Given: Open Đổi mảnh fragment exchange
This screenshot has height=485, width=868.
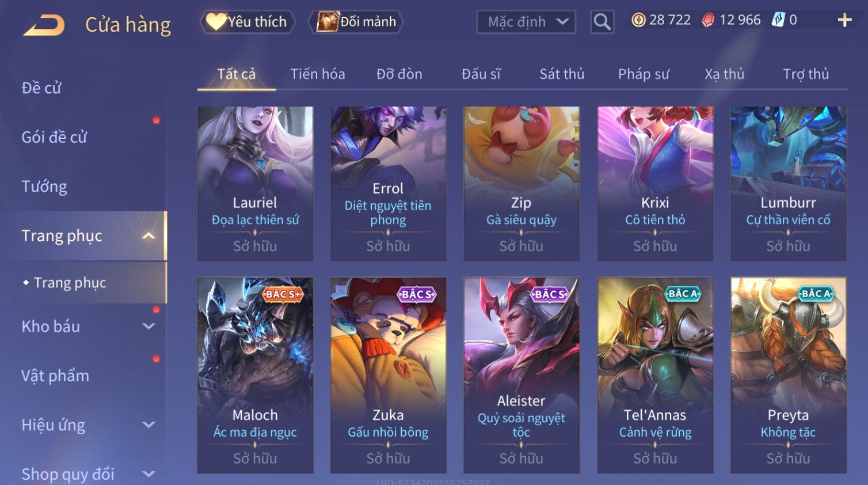Looking at the screenshot, I should click(x=356, y=22).
